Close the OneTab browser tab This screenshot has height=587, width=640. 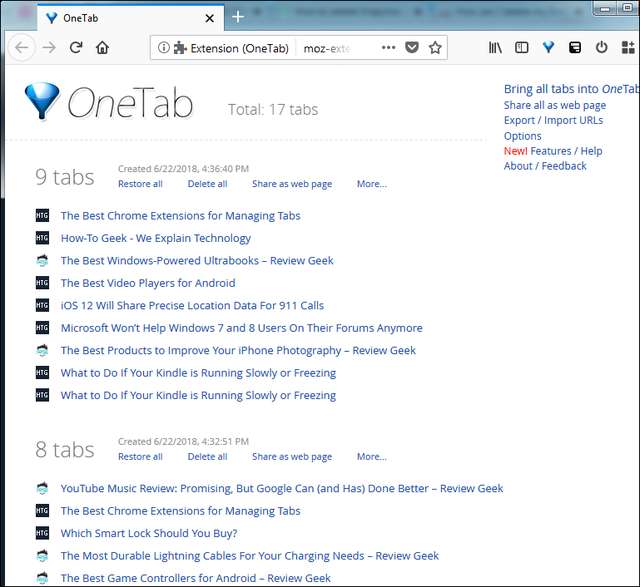tap(209, 18)
